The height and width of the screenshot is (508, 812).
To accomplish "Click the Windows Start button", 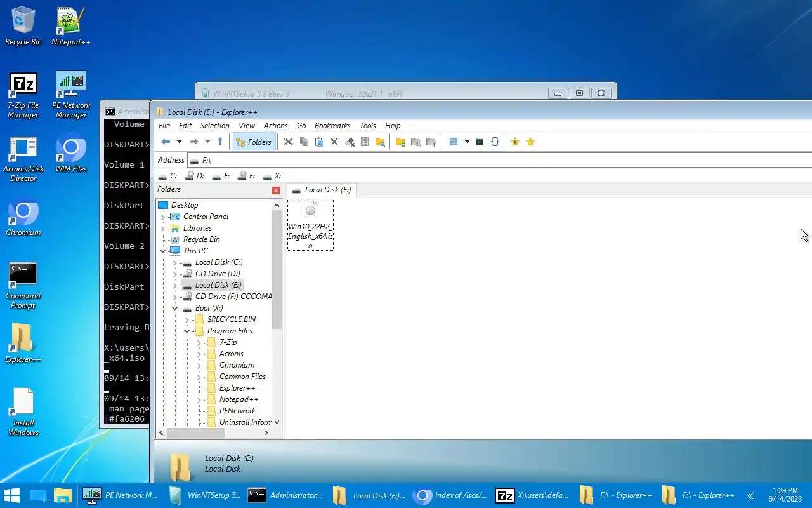I will tap(12, 495).
